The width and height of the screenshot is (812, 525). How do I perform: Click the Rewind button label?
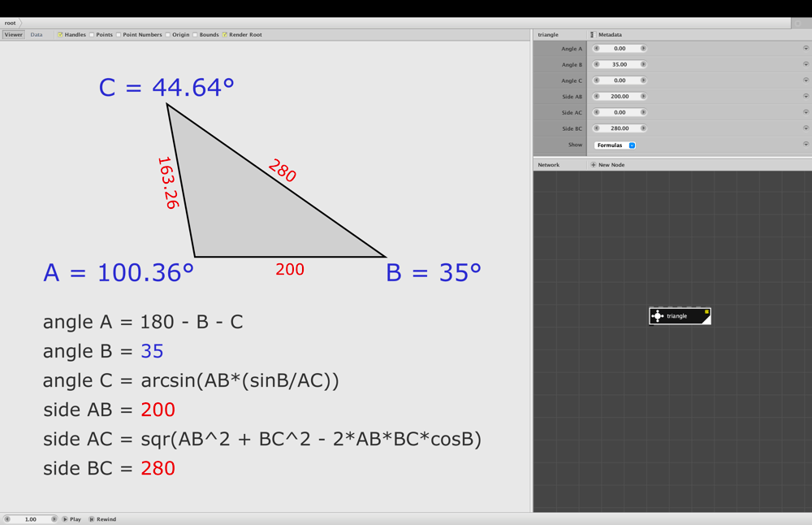tap(106, 518)
